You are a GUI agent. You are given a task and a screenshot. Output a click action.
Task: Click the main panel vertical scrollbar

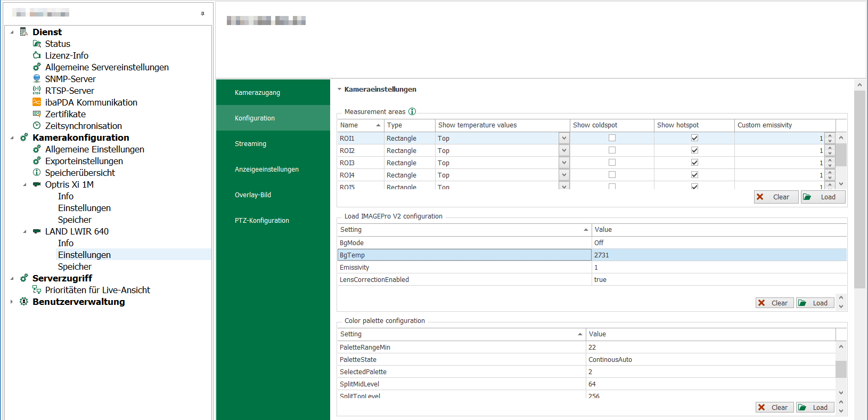859,189
